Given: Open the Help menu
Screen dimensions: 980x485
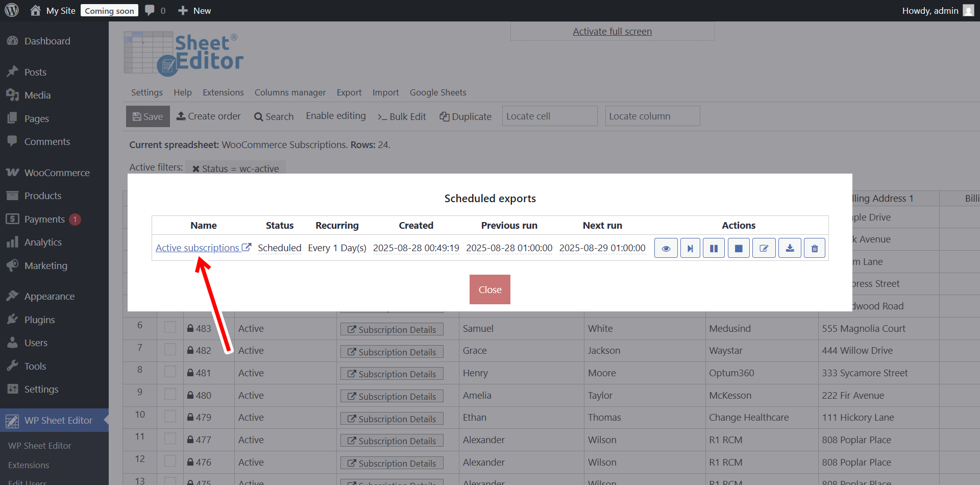Looking at the screenshot, I should (x=182, y=92).
